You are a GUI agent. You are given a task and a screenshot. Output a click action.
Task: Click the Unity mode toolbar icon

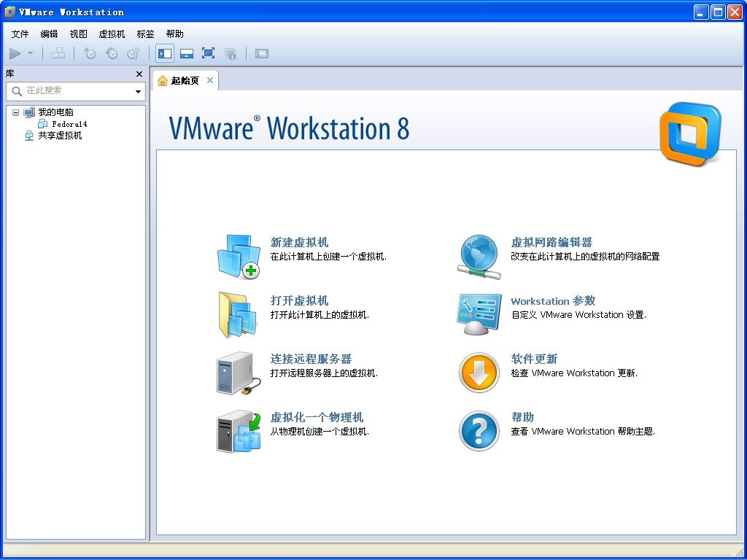[231, 53]
